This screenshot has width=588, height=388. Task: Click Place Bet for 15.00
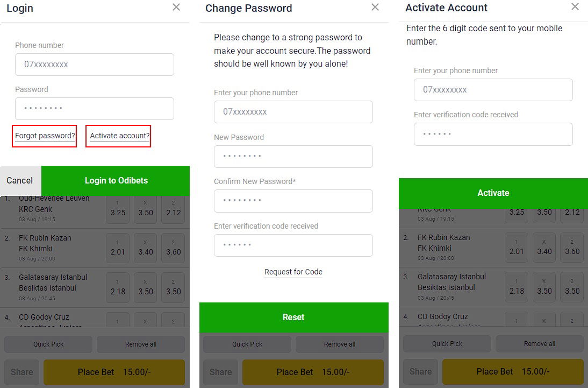click(x=114, y=372)
